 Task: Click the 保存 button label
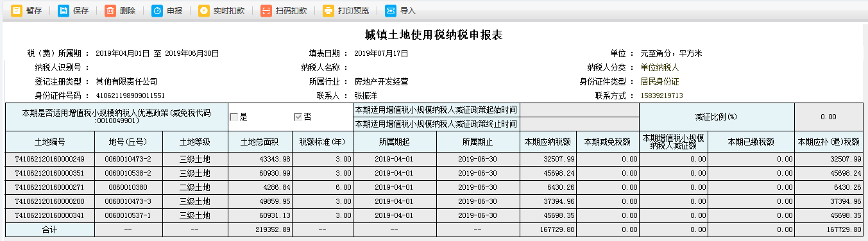(81, 11)
